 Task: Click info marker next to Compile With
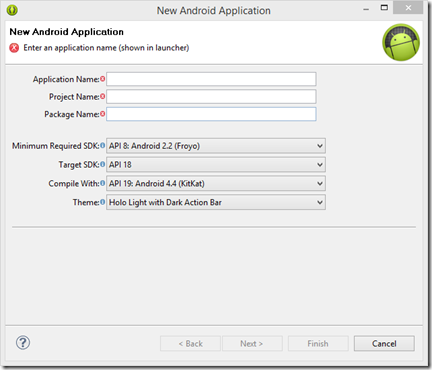[x=103, y=183]
